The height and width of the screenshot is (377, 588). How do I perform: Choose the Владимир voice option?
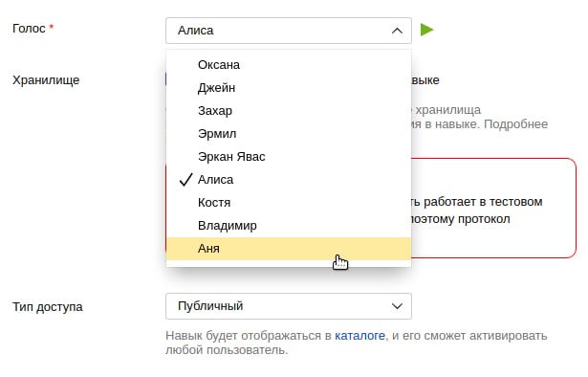tap(289, 226)
